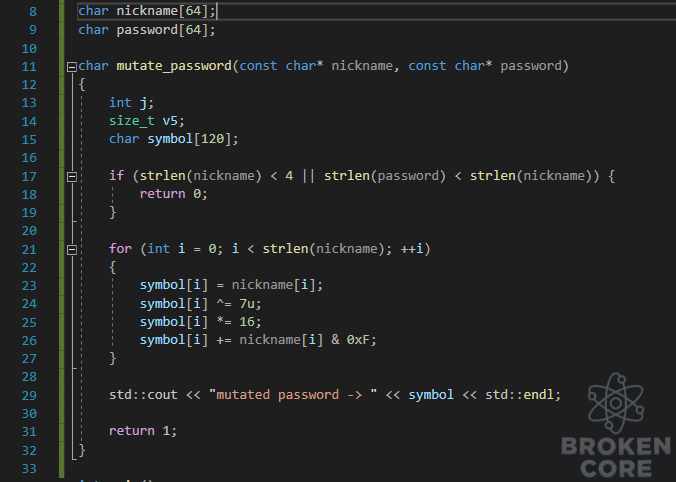Place cursor on 'mutate_password' function name
The width and height of the screenshot is (676, 482).
coord(174,66)
